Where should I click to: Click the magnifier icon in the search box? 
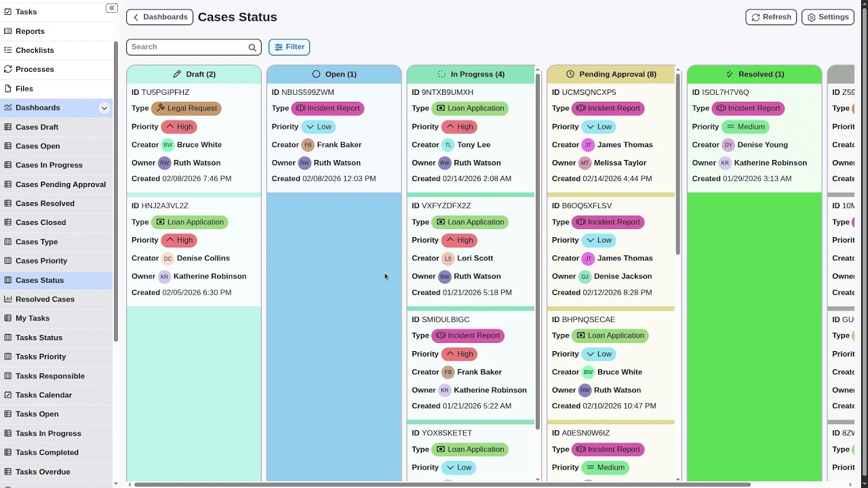pyautogui.click(x=252, y=47)
